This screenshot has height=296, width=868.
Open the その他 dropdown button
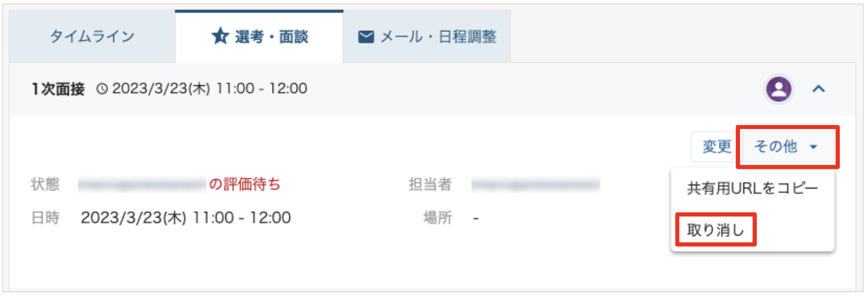pos(787,147)
